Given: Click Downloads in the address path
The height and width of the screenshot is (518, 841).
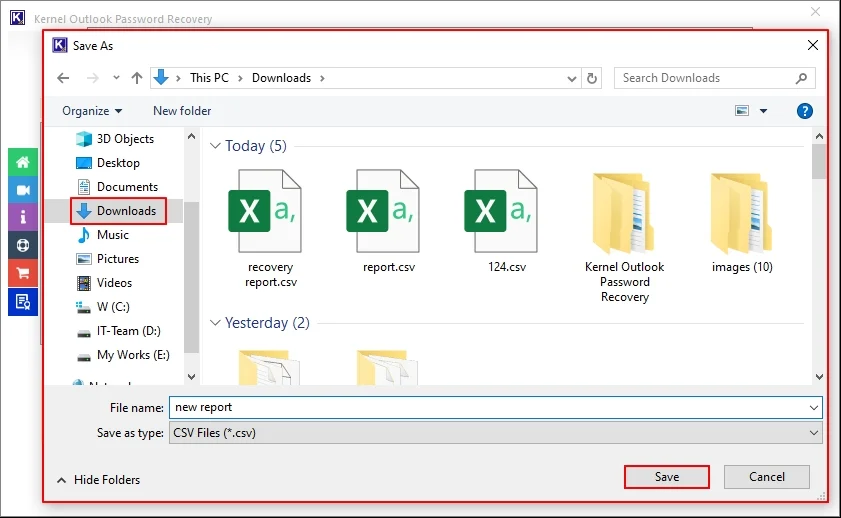Looking at the screenshot, I should pyautogui.click(x=282, y=78).
